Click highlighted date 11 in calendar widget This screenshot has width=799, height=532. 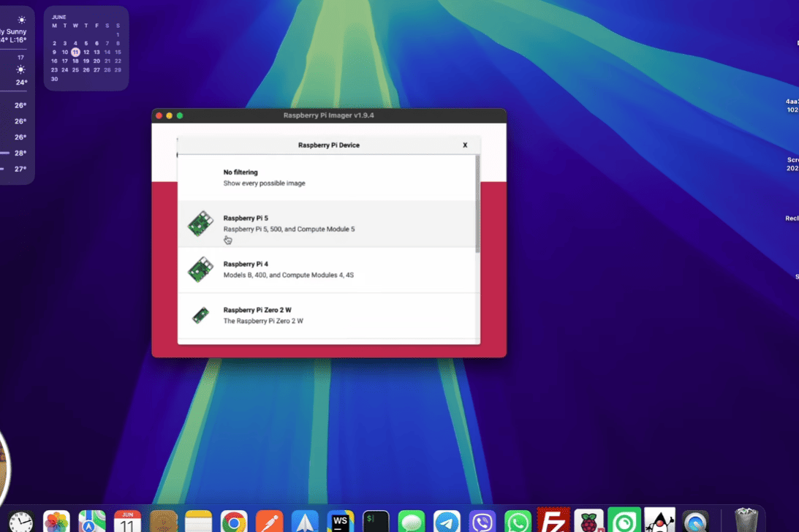click(75, 52)
